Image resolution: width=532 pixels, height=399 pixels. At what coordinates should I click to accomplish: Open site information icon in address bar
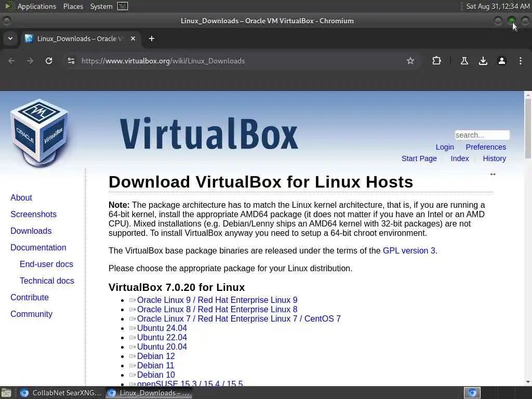pos(71,61)
